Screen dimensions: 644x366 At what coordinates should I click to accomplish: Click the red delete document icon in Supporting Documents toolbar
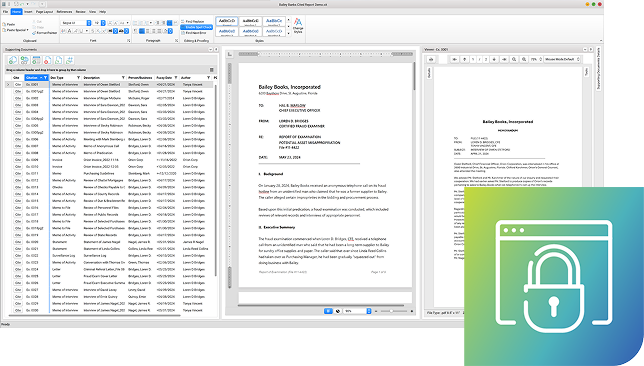47,60
